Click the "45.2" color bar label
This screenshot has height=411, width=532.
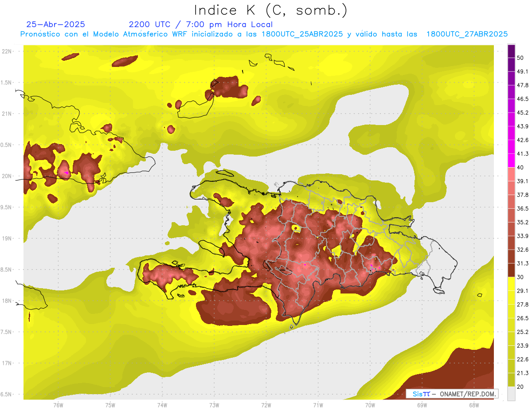pos(522,113)
